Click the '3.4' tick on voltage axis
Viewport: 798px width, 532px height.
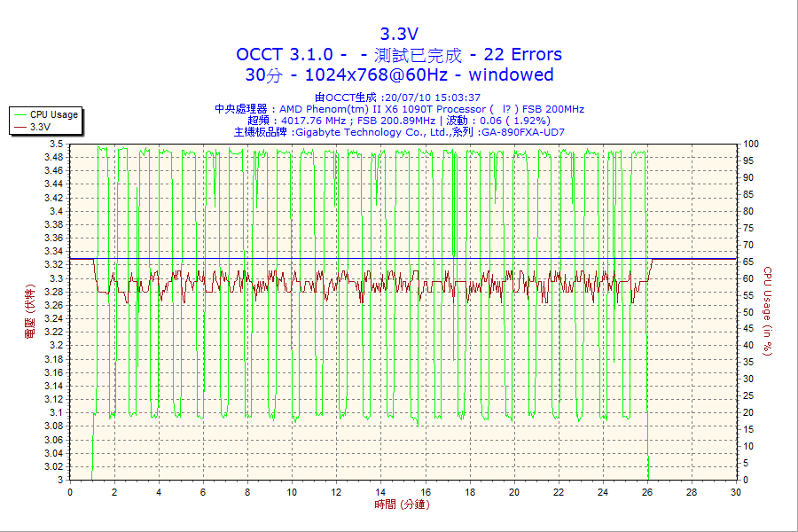(x=57, y=211)
